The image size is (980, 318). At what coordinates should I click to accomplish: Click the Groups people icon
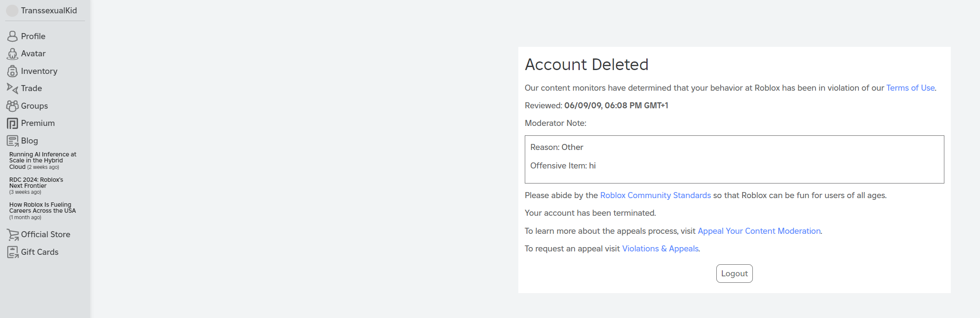point(12,106)
